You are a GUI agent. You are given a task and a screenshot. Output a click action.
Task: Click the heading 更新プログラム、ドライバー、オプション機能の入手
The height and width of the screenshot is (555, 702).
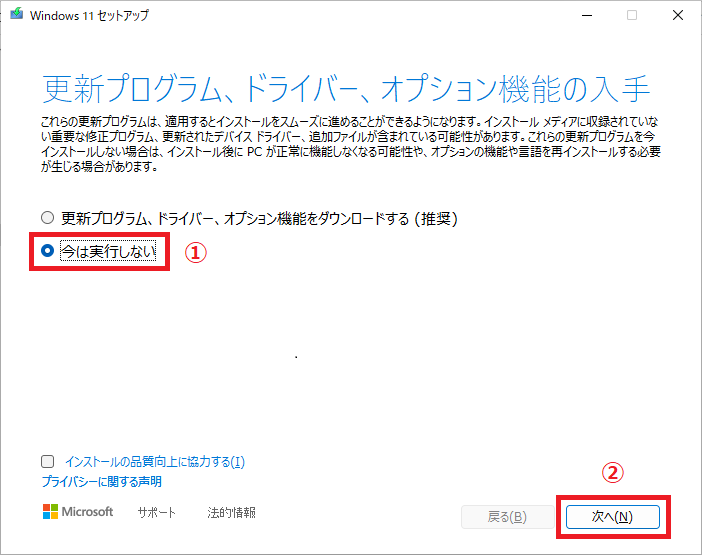(346, 88)
